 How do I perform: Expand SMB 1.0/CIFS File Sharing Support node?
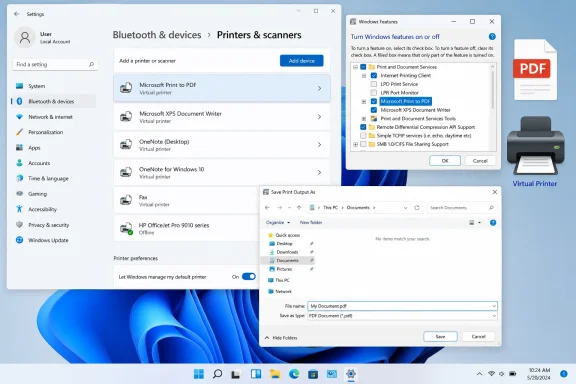[355, 144]
